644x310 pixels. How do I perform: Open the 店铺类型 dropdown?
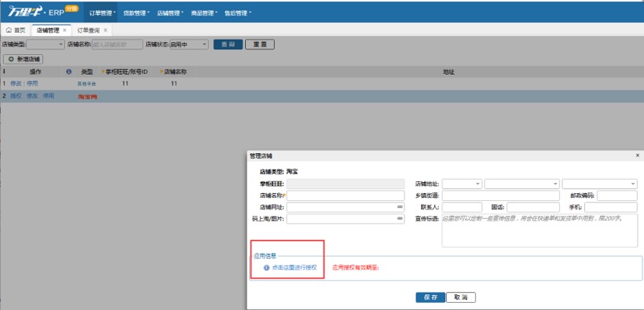46,45
